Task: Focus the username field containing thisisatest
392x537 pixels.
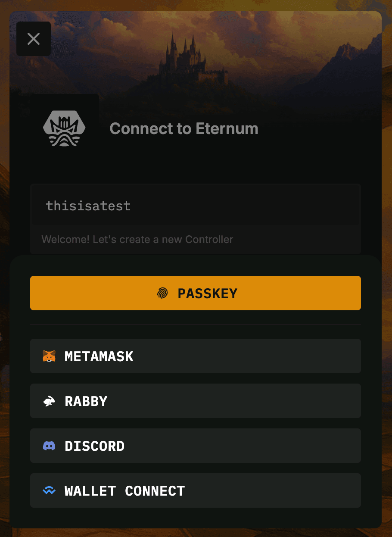Action: pyautogui.click(x=196, y=206)
